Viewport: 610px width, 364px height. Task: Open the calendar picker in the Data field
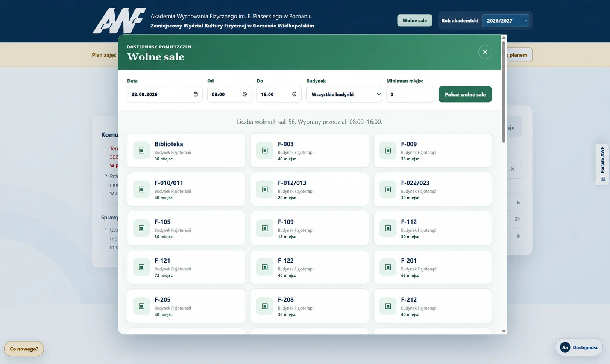click(x=196, y=94)
